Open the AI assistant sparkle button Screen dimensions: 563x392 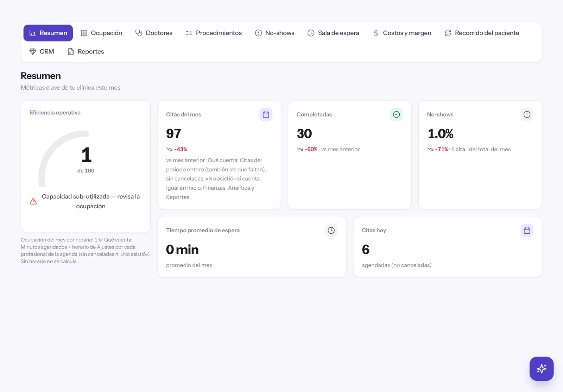tap(542, 369)
